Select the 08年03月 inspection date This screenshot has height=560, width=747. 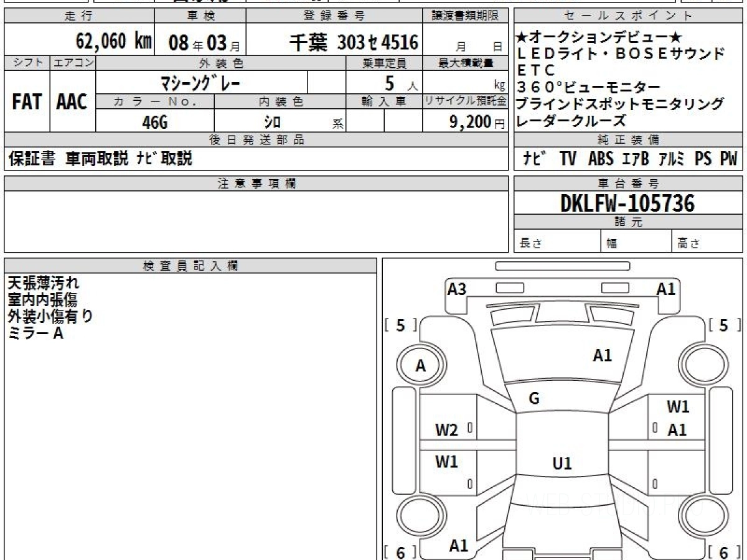click(x=204, y=43)
